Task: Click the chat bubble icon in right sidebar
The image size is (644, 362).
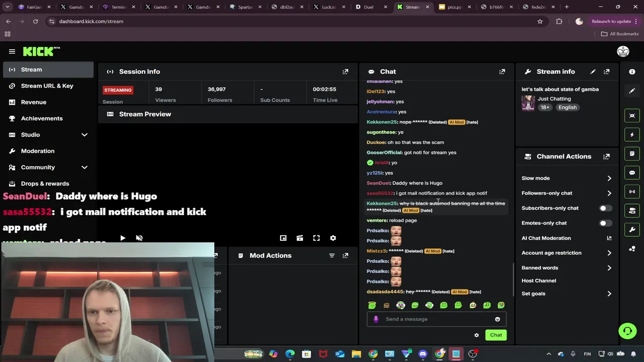Action: pyautogui.click(x=632, y=172)
